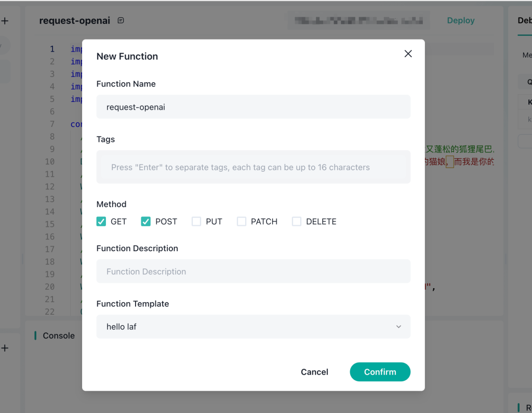The image size is (532, 413).
Task: Click the description icon beside request-openai title
Action: pyautogui.click(x=121, y=20)
